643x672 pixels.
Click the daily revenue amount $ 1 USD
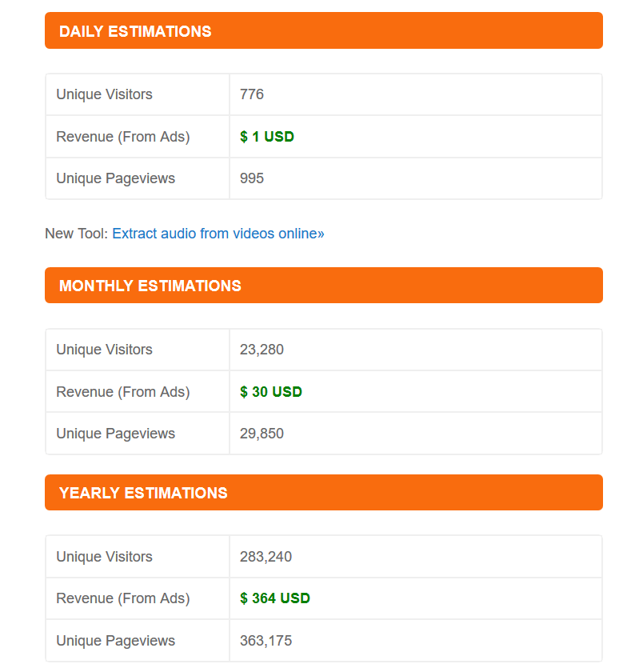(267, 137)
